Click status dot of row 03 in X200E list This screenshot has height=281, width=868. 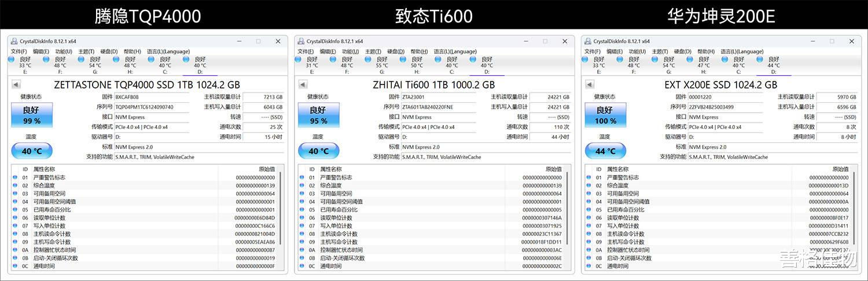pyautogui.click(x=589, y=194)
